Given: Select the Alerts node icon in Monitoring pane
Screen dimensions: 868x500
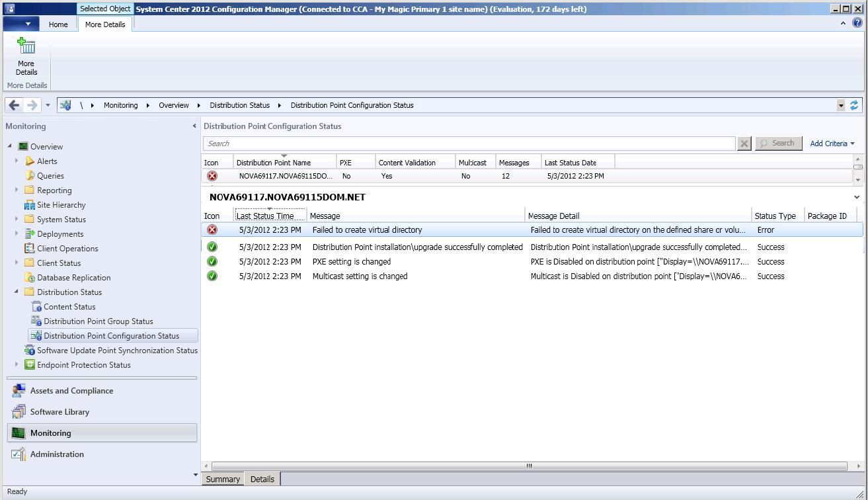Looking at the screenshot, I should click(28, 161).
